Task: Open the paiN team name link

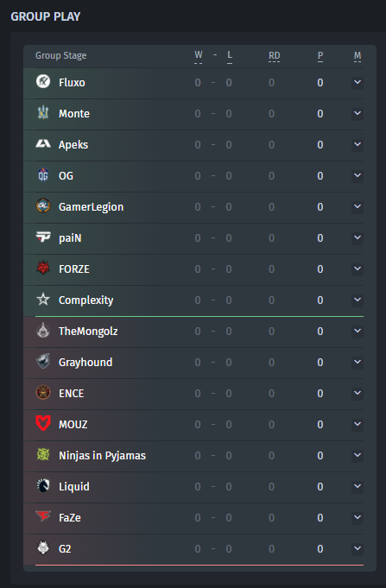Action: tap(70, 238)
